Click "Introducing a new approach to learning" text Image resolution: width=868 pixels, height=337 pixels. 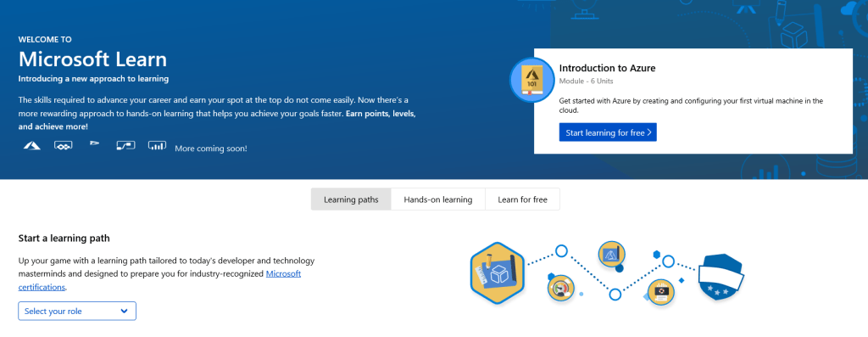point(93,79)
